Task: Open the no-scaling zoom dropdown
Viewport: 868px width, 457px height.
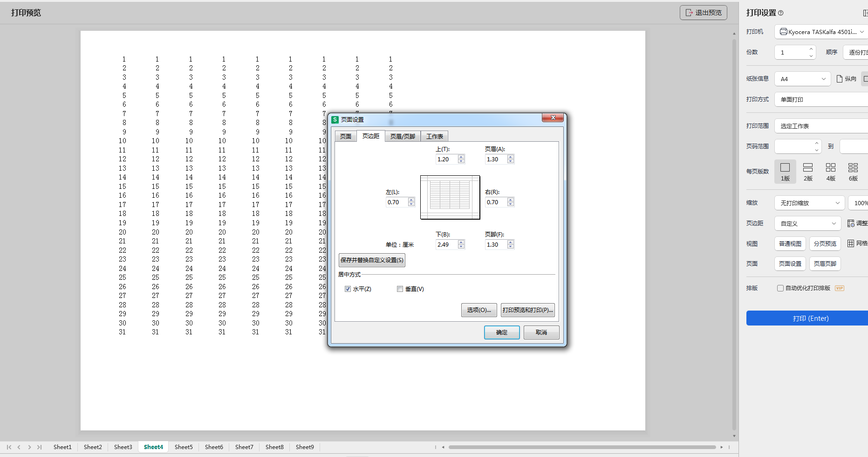Action: (810, 203)
